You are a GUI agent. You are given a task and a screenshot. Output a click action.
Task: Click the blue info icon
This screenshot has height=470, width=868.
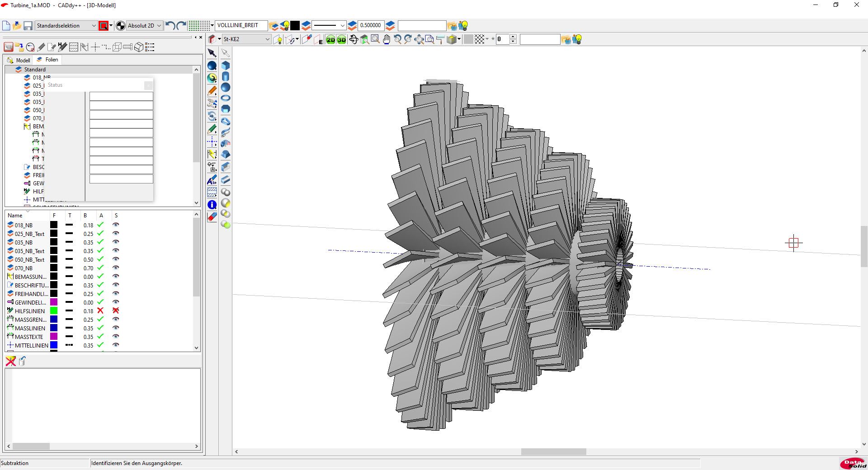point(212,205)
